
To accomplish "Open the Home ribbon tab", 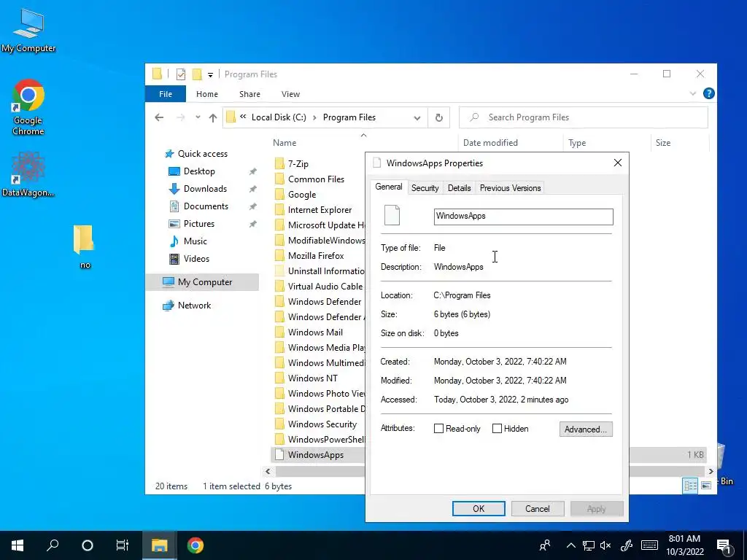I will [x=206, y=94].
